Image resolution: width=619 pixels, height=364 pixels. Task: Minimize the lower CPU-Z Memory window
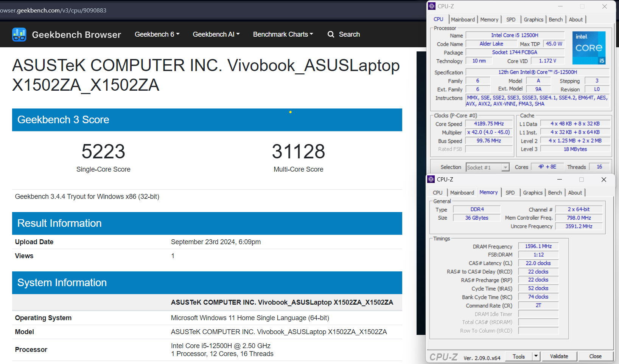pyautogui.click(x=560, y=180)
